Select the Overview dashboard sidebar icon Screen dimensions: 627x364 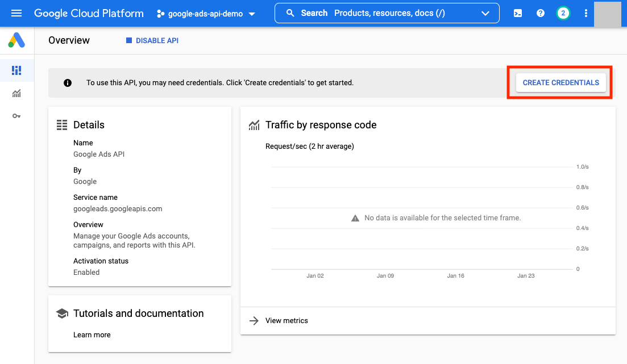click(x=16, y=70)
